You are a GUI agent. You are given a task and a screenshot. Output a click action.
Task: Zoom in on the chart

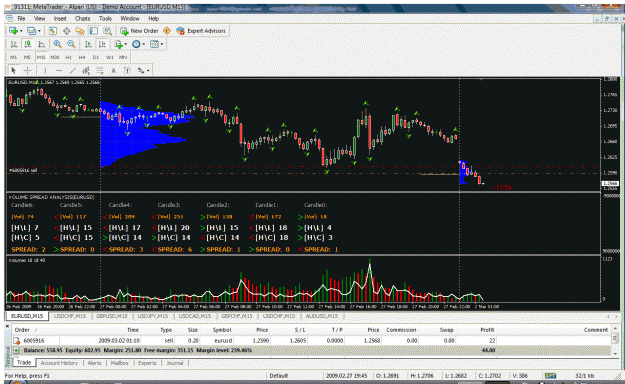tap(57, 44)
